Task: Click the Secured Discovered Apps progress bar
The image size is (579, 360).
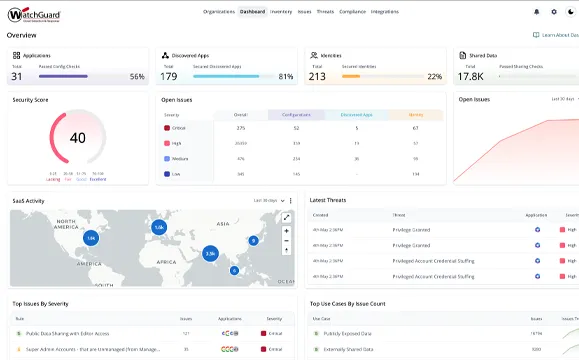Action: click(x=233, y=76)
